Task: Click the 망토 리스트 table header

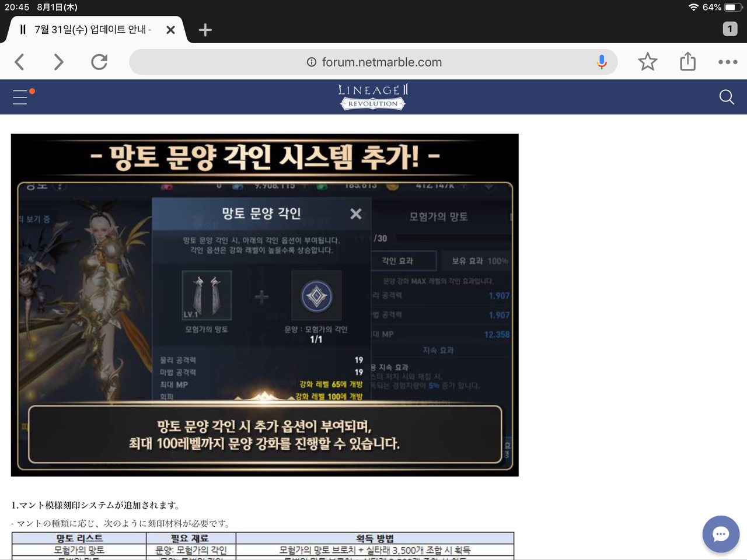Action: coord(79,538)
